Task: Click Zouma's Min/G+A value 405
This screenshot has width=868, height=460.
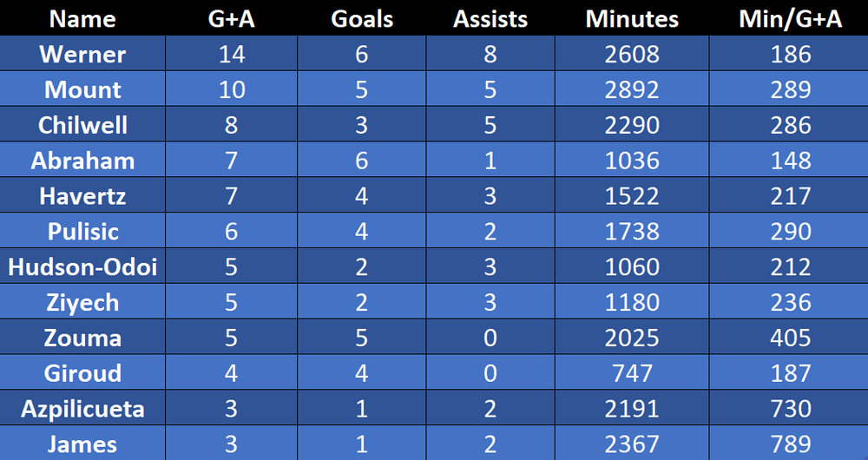Action: coord(791,337)
